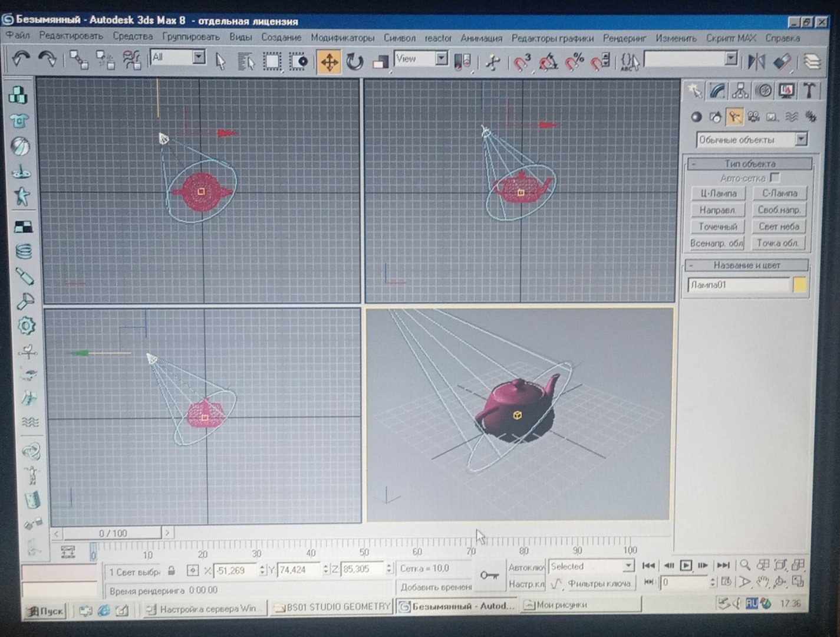Click the Undo arrow icon
Screen dimensions: 840x637
(x=22, y=59)
